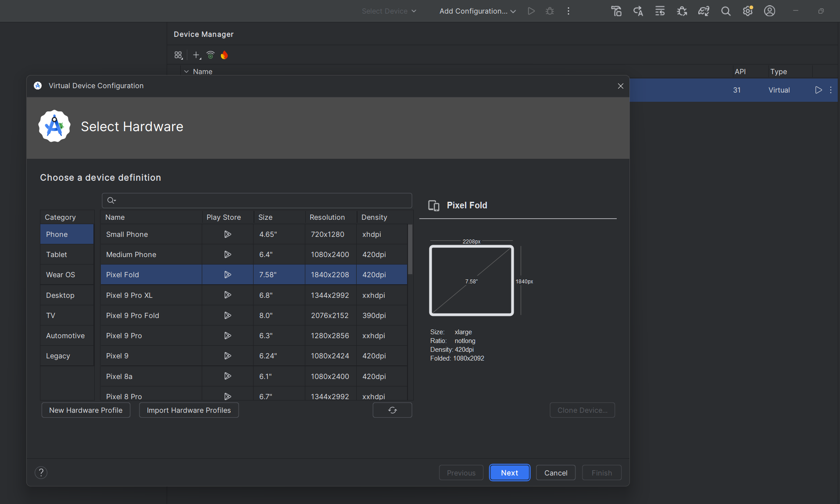Image resolution: width=840 pixels, height=504 pixels.
Task: Click the Add new device plus icon
Action: (197, 55)
